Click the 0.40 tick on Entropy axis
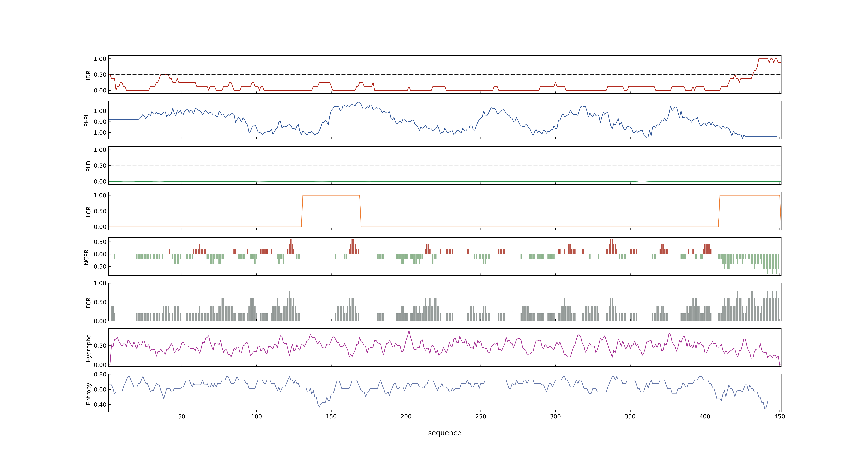The image size is (868, 463). (x=100, y=405)
